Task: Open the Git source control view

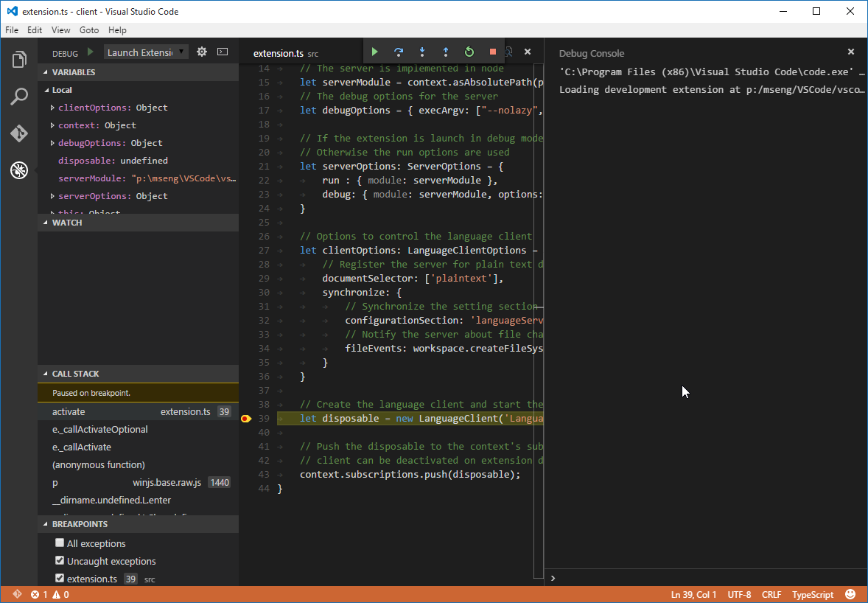Action: 19,133
